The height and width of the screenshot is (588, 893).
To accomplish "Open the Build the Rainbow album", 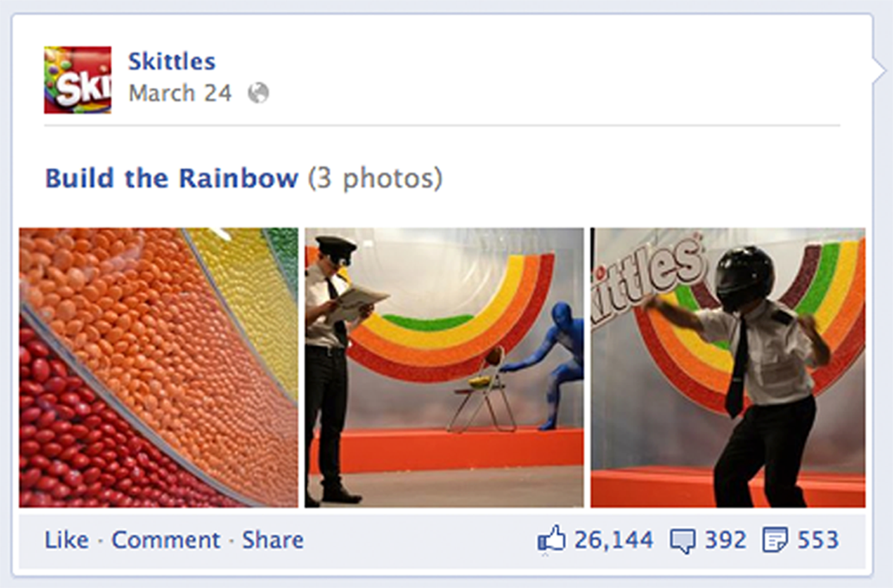I will pyautogui.click(x=172, y=178).
